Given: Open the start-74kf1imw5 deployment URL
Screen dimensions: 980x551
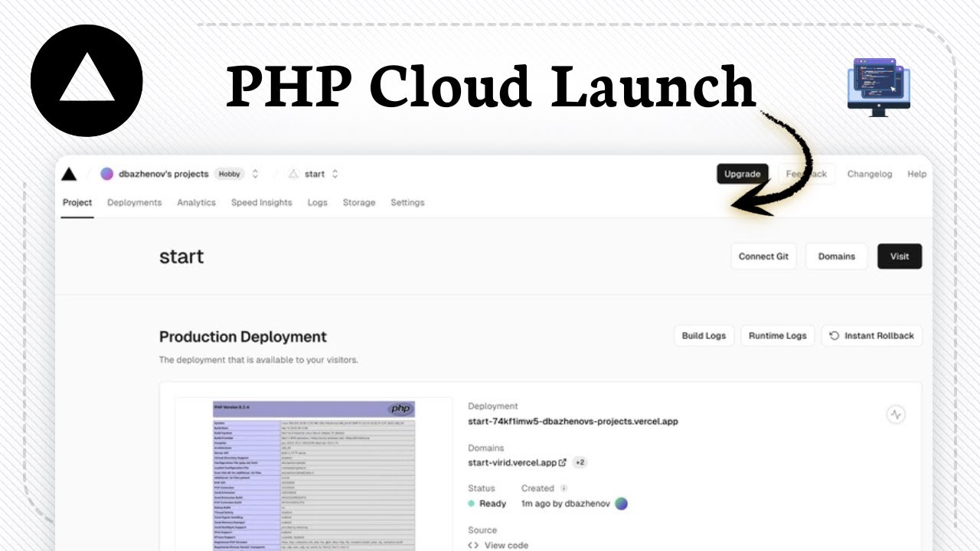Looking at the screenshot, I should [573, 421].
